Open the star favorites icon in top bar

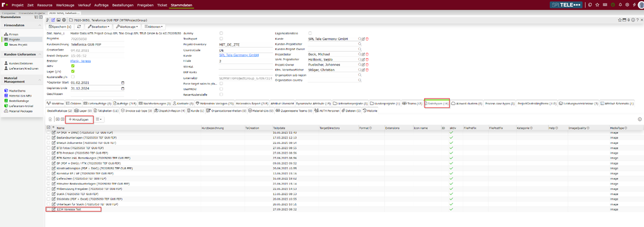click(x=597, y=4)
